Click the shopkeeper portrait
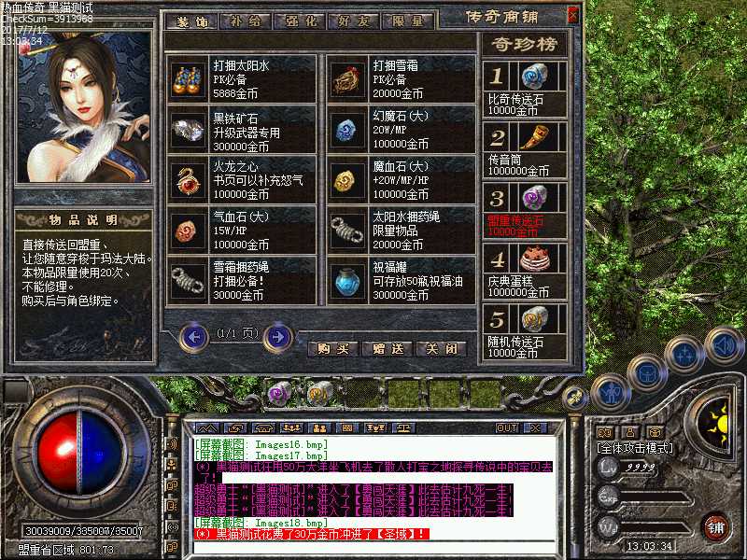The height and width of the screenshot is (560, 747). [x=84, y=107]
